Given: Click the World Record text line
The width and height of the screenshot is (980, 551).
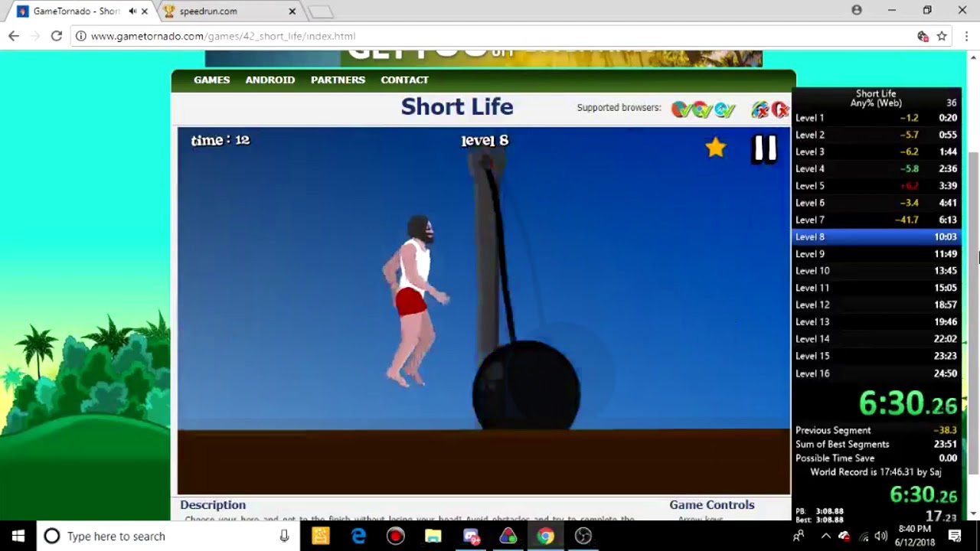Looking at the screenshot, I should (x=876, y=471).
